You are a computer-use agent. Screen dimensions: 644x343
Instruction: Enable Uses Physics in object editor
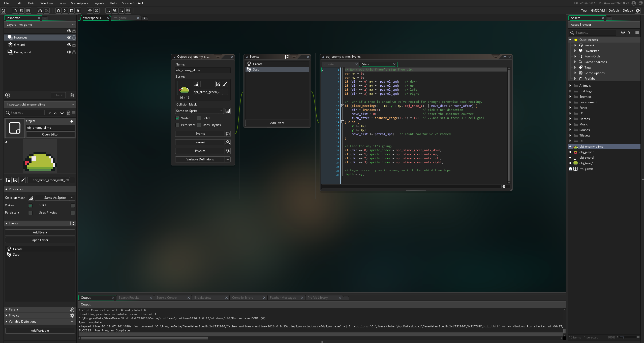[x=199, y=125]
